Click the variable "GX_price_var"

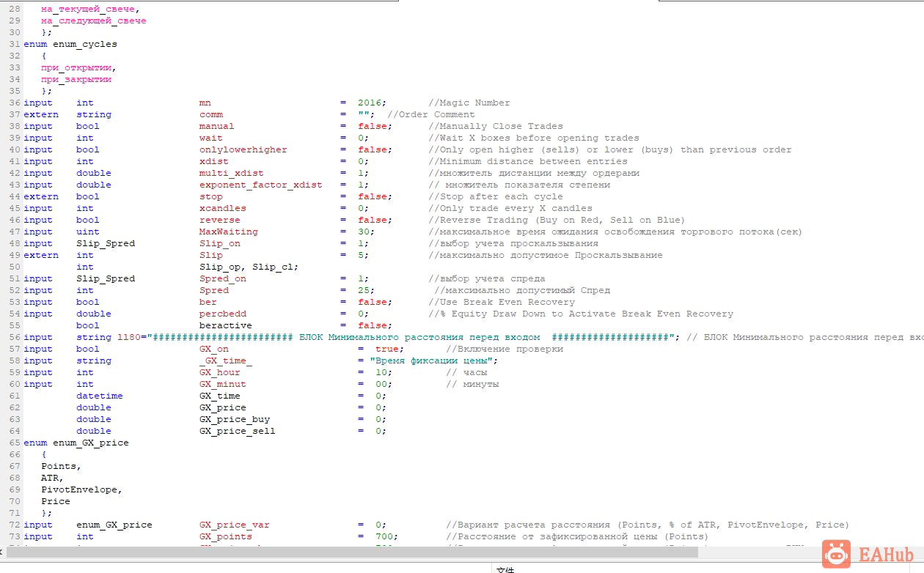pyautogui.click(x=235, y=525)
